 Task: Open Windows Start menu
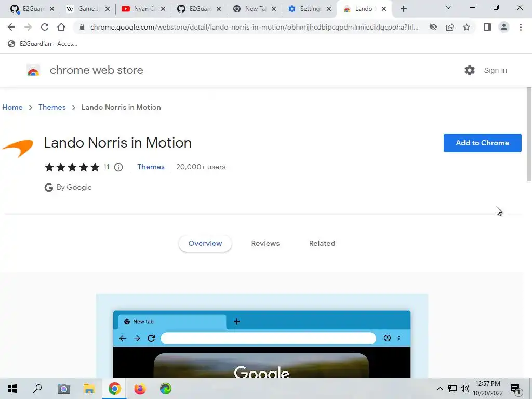point(12,389)
